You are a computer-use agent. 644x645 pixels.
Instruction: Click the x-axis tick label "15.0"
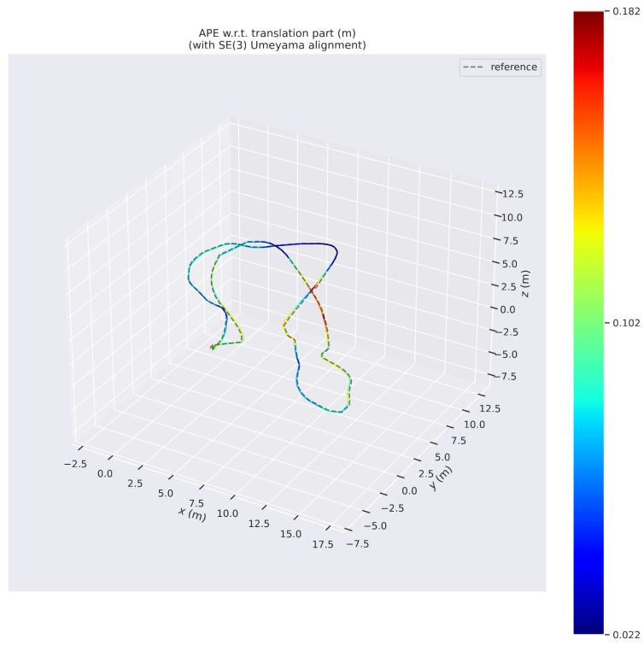pyautogui.click(x=290, y=534)
